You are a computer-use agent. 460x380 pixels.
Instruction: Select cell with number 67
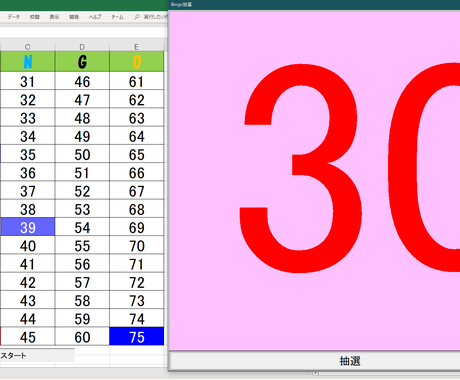pos(137,191)
